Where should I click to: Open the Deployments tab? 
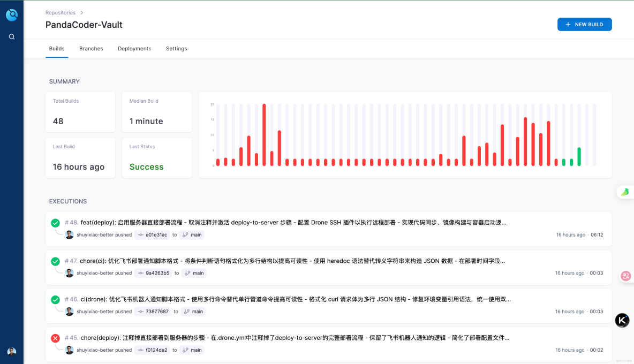134,48
